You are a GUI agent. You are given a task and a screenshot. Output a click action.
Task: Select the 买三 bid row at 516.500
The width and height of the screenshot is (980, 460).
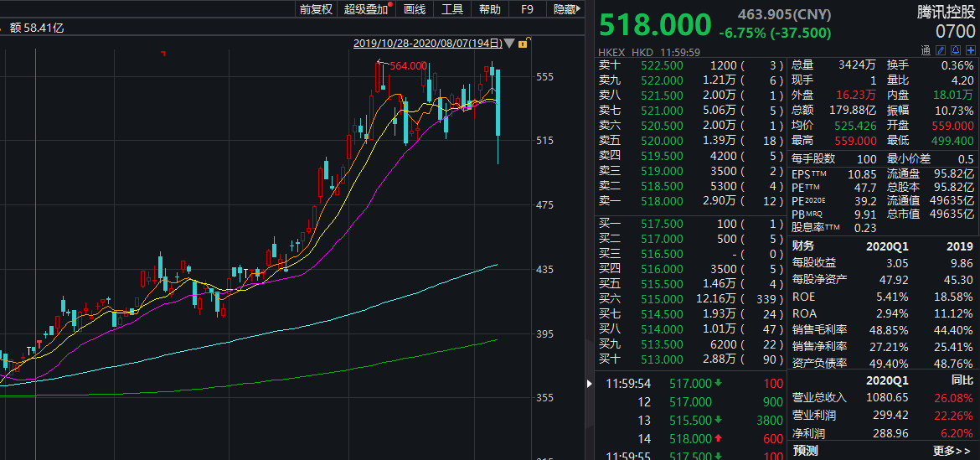[691, 254]
